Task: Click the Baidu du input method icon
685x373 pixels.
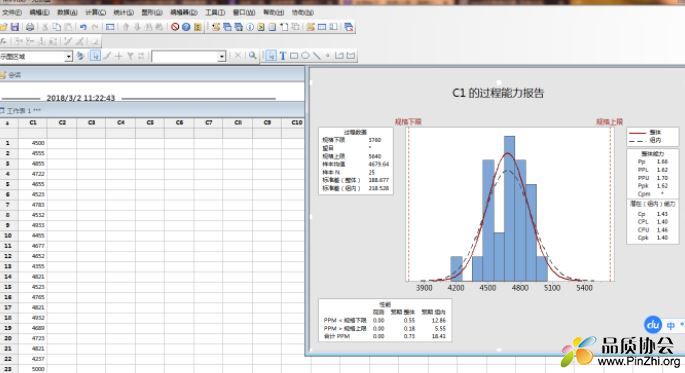Action: 653,325
